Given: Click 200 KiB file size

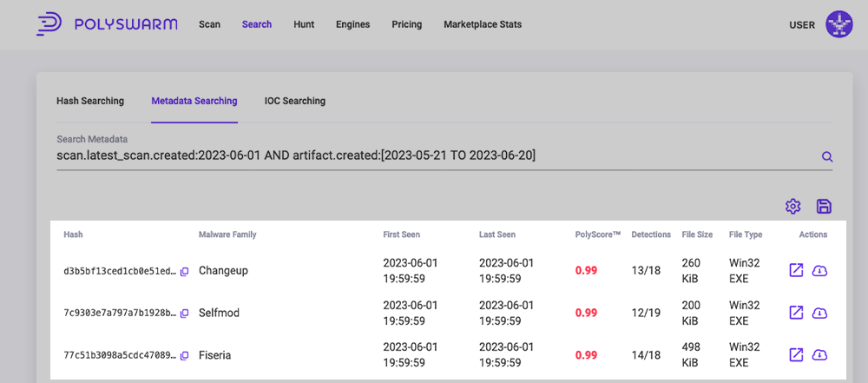Looking at the screenshot, I should 691,313.
